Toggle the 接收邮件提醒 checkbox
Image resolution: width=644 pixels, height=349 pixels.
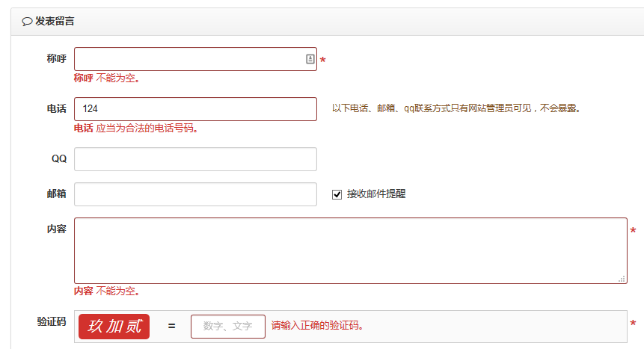[337, 194]
